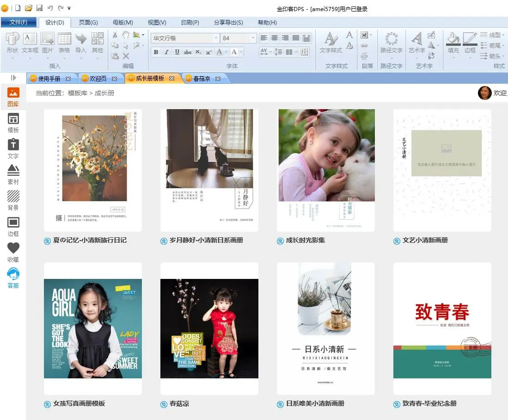
Task: Open the 页面(G) ribbon tab
Action: point(88,22)
